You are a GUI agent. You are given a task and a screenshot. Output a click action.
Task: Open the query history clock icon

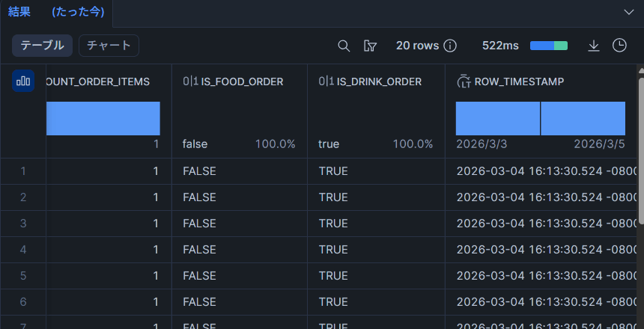pyautogui.click(x=619, y=46)
